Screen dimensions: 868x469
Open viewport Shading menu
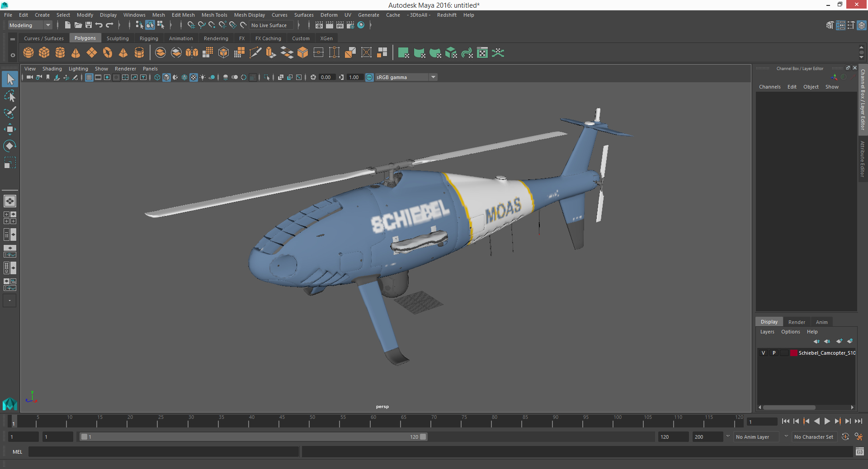[x=52, y=69]
